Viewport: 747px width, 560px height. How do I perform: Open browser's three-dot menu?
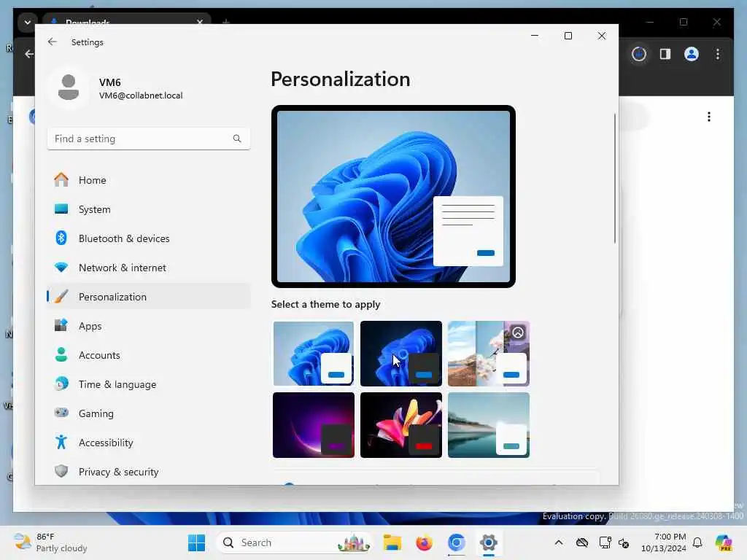click(x=718, y=54)
